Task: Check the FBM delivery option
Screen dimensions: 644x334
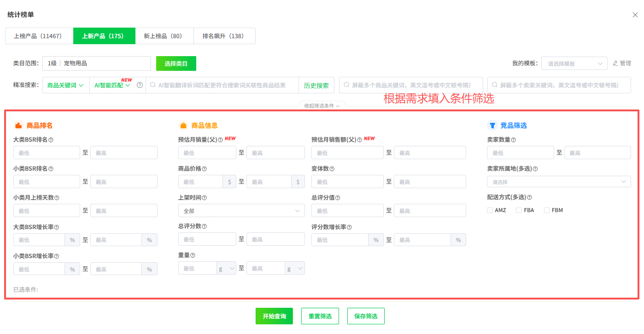Action: [547, 210]
